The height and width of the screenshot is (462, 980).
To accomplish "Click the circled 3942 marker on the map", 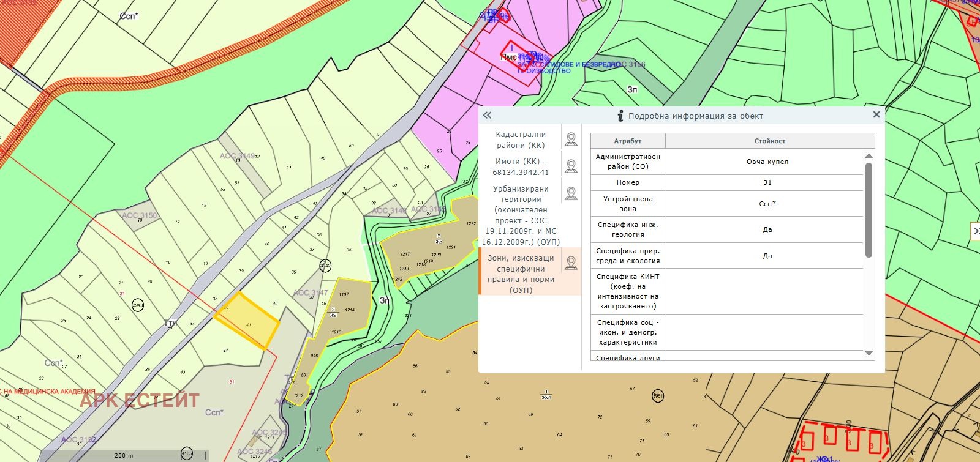I will coord(325,266).
